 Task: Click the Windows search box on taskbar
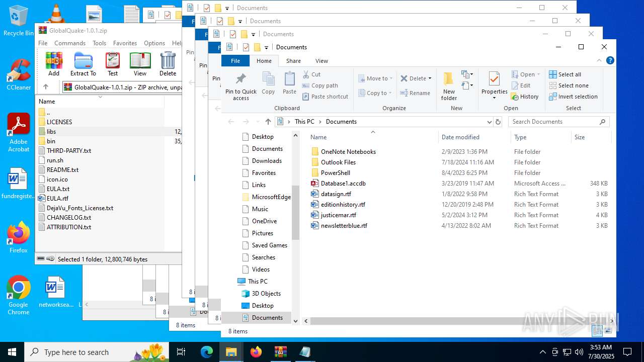(x=97, y=352)
